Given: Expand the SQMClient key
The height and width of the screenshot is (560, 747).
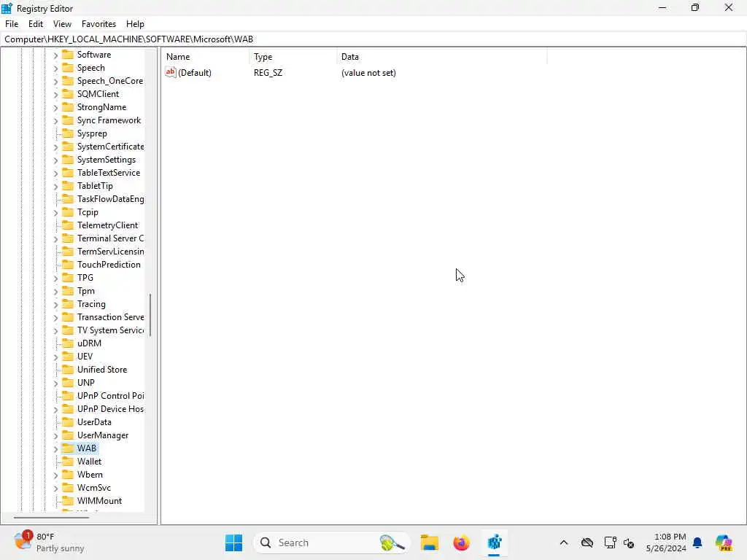Looking at the screenshot, I should pyautogui.click(x=55, y=94).
